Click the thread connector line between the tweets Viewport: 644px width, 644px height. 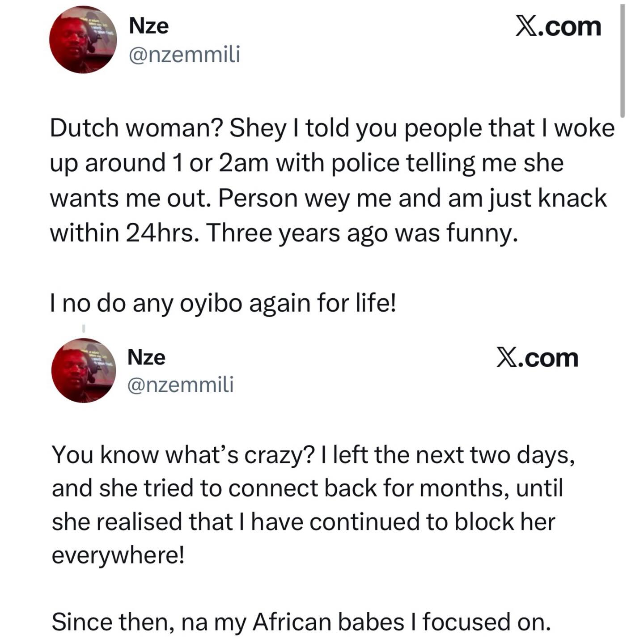coord(83,329)
